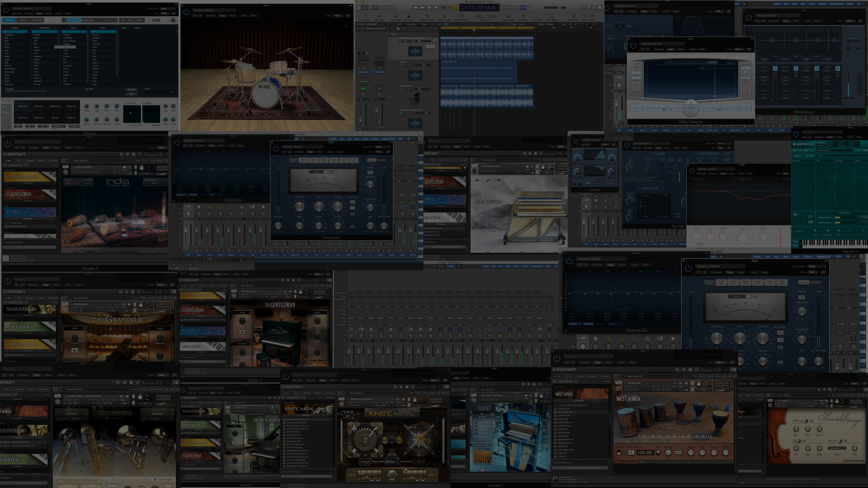The width and height of the screenshot is (868, 488).
Task: Mute the Regrets Piano track in Logic
Action: pos(400,89)
